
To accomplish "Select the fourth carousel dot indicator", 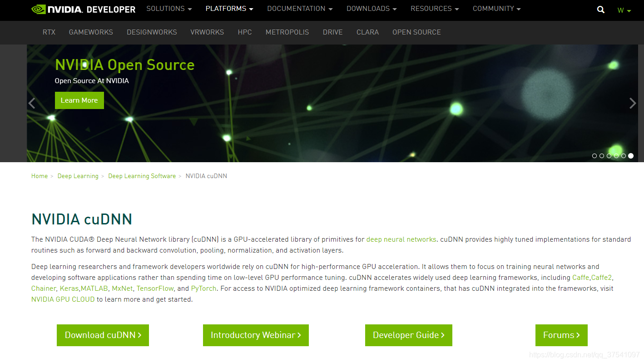I will 616,156.
